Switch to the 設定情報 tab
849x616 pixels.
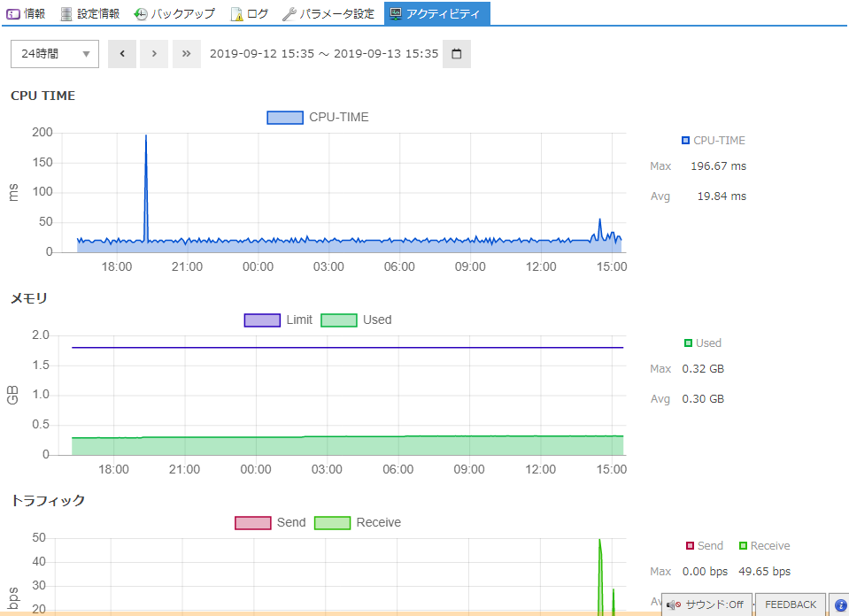coord(89,14)
